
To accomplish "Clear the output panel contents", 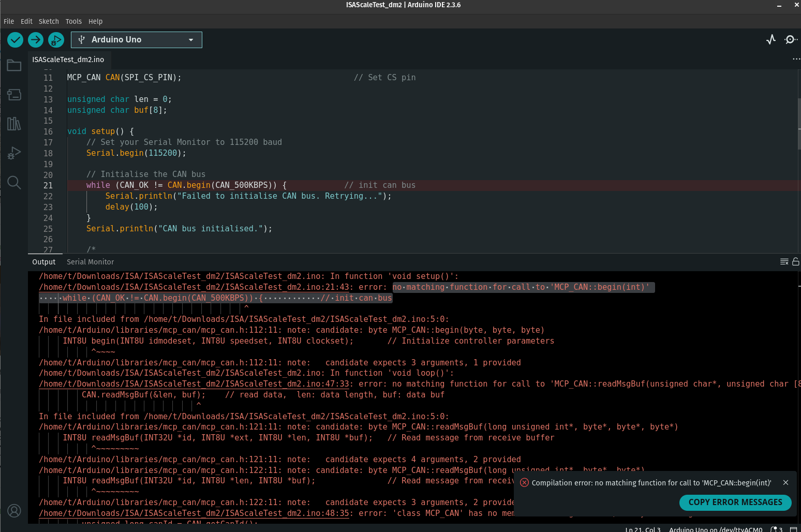I will [x=784, y=262].
